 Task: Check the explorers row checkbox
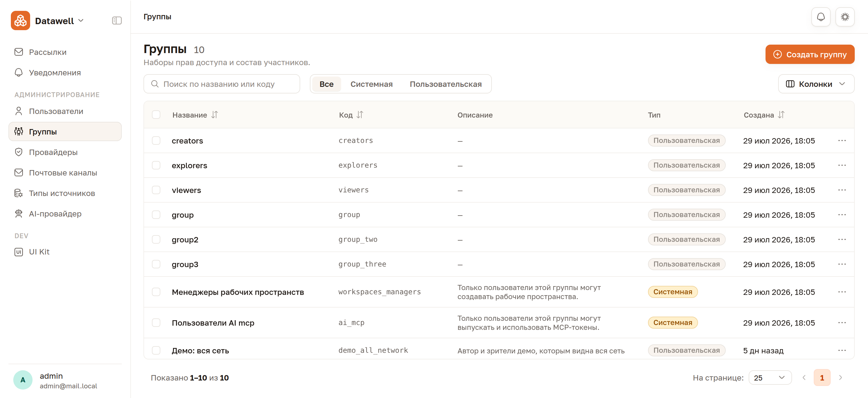coord(156,165)
